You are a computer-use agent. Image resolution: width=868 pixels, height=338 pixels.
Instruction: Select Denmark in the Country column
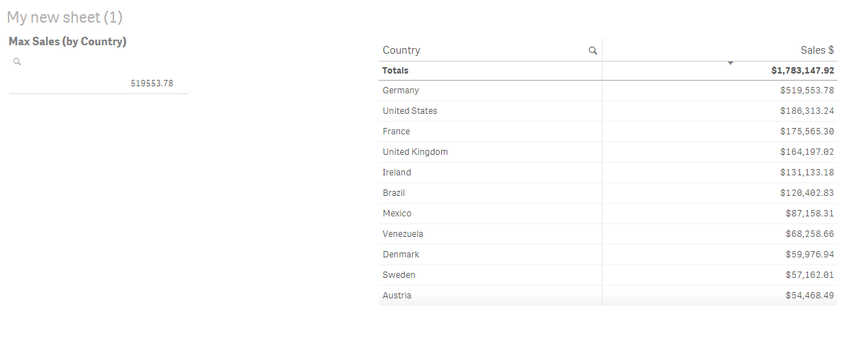click(x=401, y=255)
